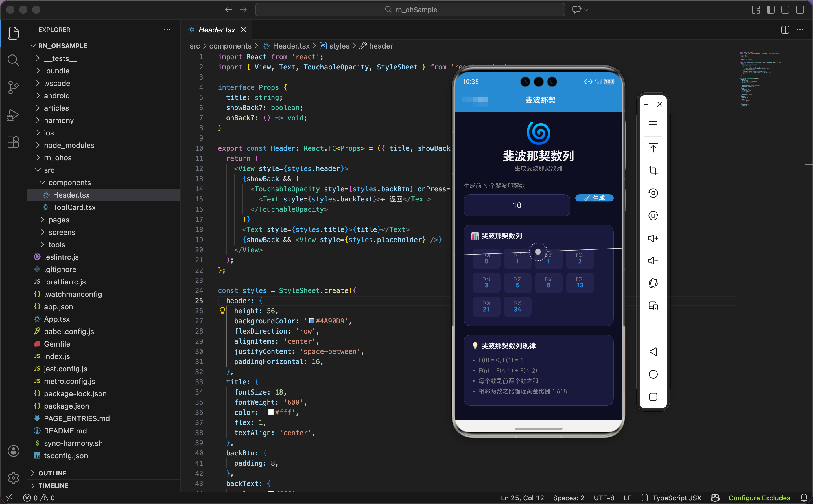Open the Source Control view
The width and height of the screenshot is (813, 504).
(13, 87)
